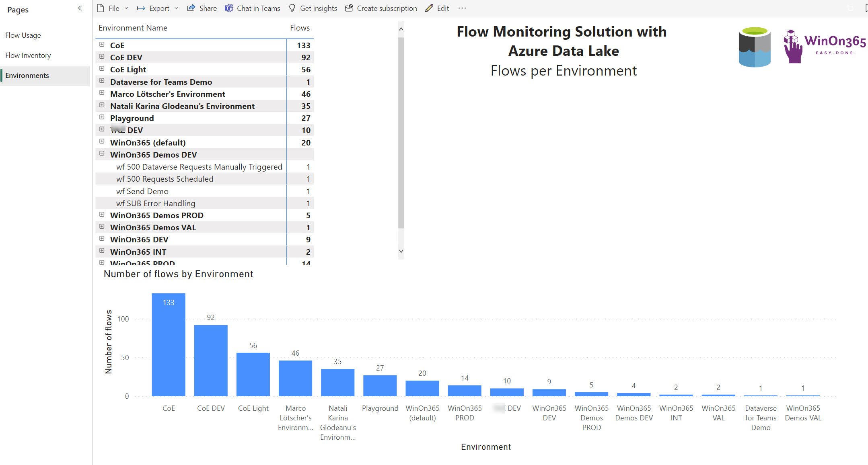868x465 pixels.
Task: Click 'WinOn365 INT' chart axis label
Action: pyautogui.click(x=676, y=413)
